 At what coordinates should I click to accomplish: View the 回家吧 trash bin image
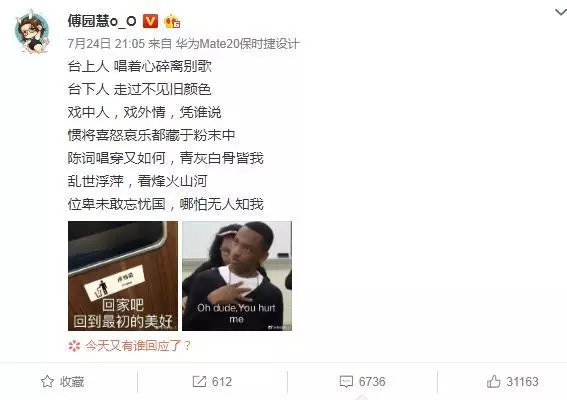click(123, 276)
